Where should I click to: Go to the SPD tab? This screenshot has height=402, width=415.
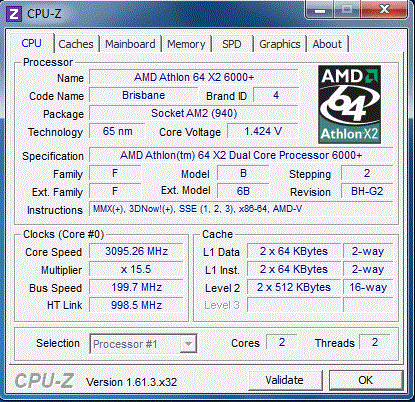tap(232, 44)
